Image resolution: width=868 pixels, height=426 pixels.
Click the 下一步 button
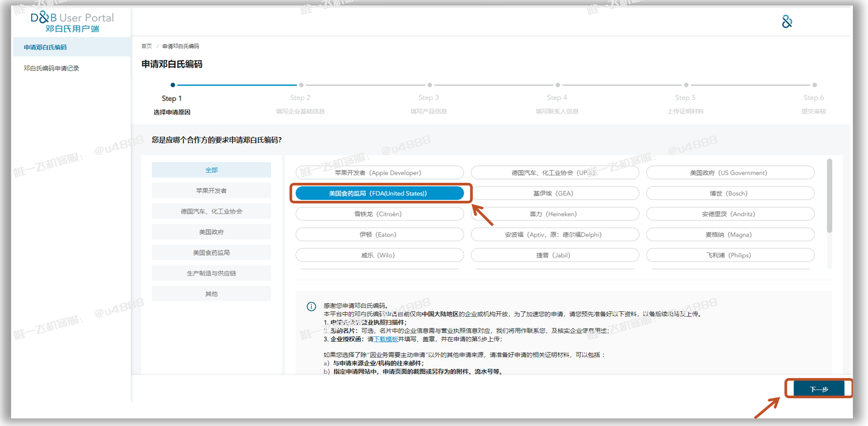pyautogui.click(x=819, y=389)
